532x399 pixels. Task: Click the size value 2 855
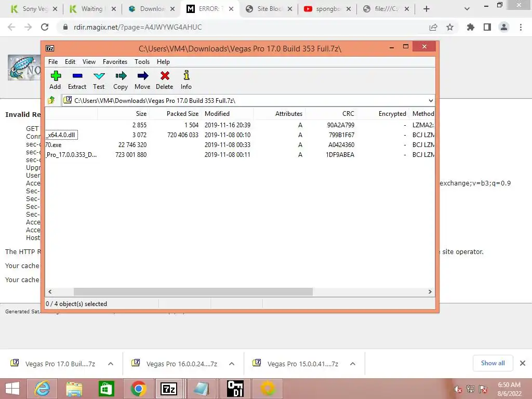point(139,125)
